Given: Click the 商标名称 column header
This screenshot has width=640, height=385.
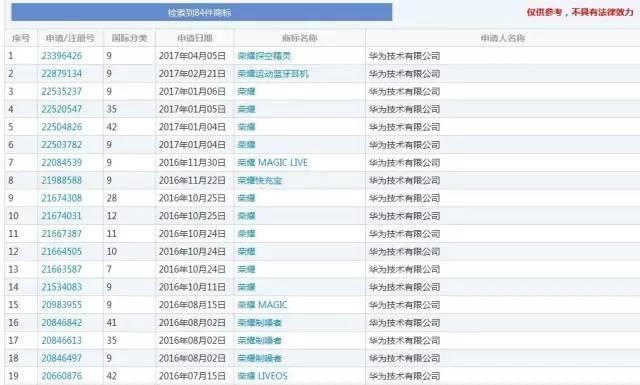Looking at the screenshot, I should click(300, 38).
